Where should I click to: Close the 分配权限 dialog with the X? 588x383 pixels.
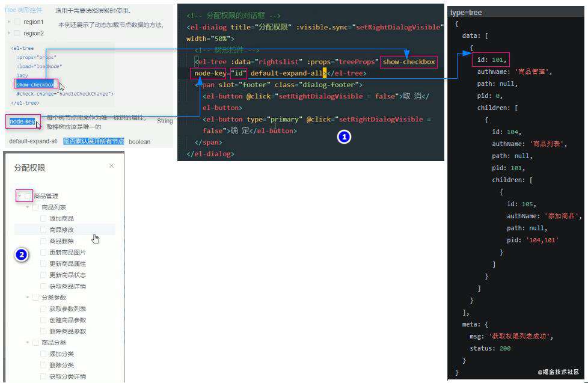click(111, 166)
